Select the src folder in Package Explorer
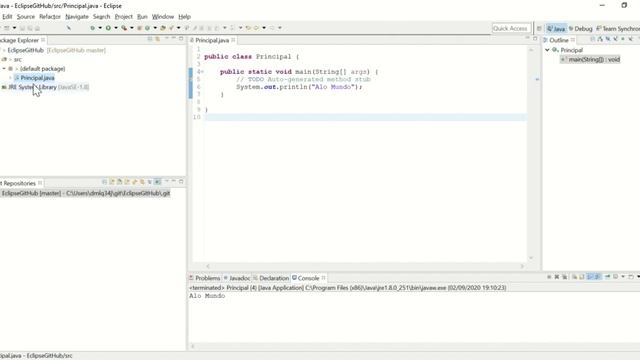This screenshot has width=640, height=360. (x=18, y=60)
